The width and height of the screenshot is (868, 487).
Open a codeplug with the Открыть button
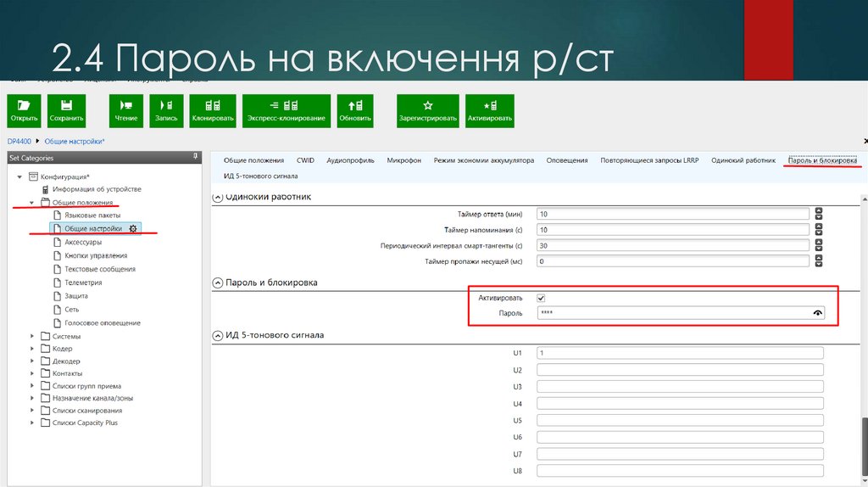tap(24, 111)
